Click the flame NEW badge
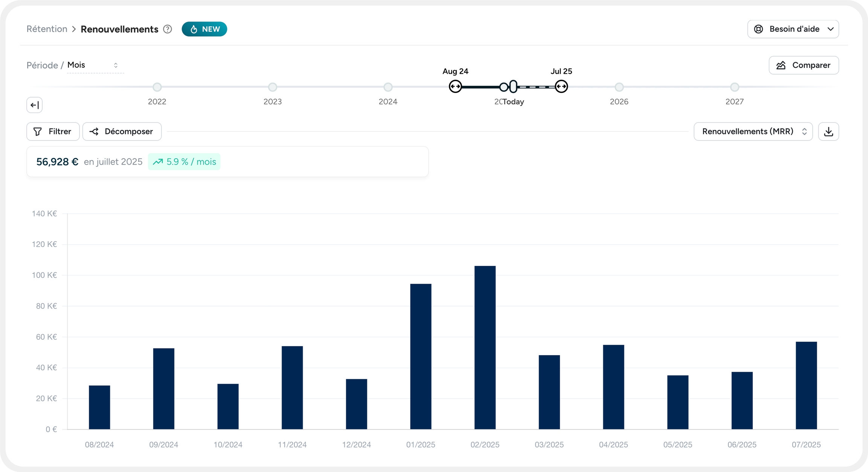This screenshot has width=868, height=472. tap(204, 29)
